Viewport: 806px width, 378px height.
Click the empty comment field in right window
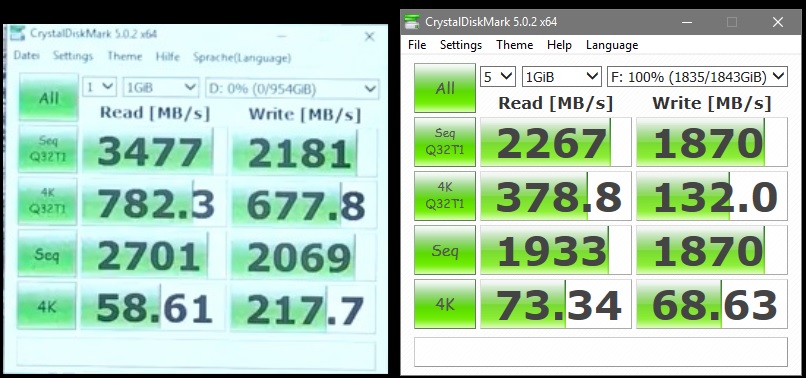point(601,352)
